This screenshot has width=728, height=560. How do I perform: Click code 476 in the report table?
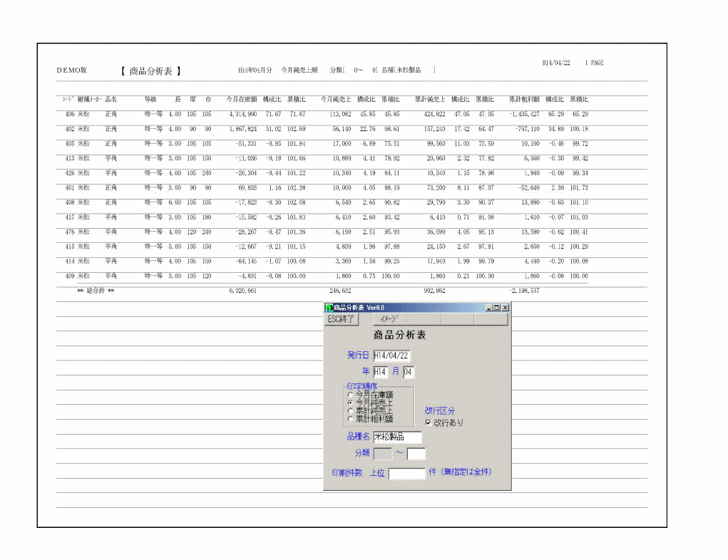click(70, 232)
